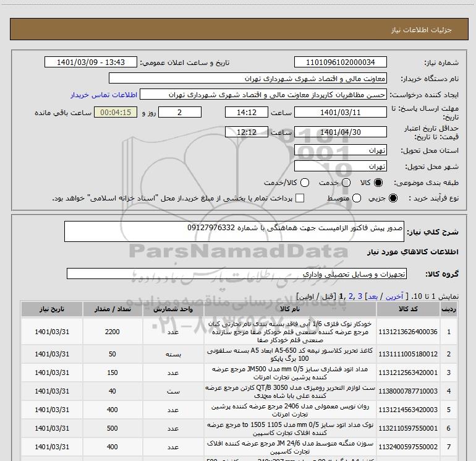Click the روان نویس 2406 item description
The width and height of the screenshot is (476, 461).
290,410
